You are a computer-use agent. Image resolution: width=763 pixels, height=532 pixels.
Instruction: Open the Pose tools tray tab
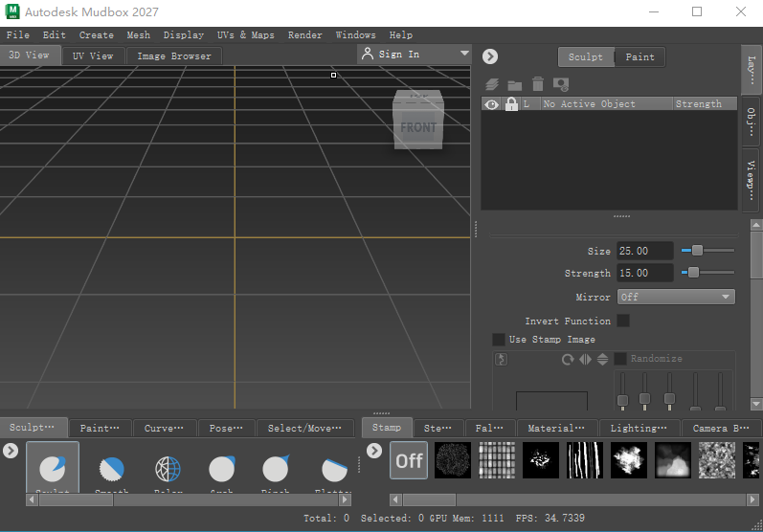pos(226,428)
